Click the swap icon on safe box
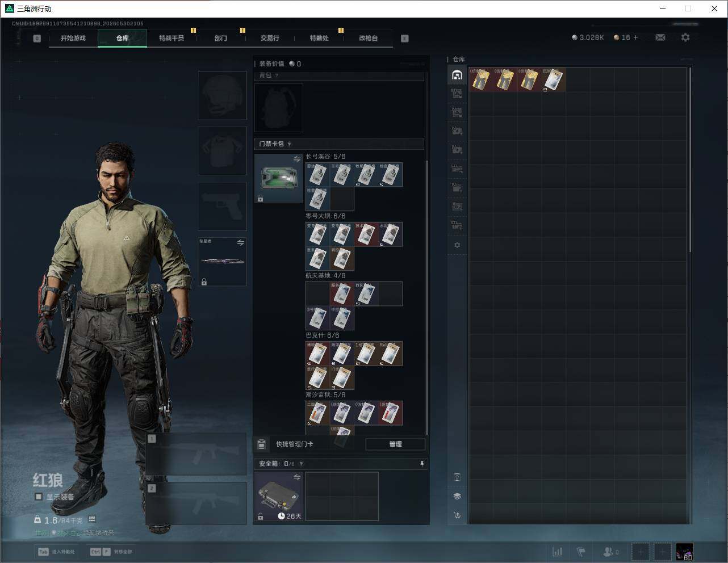The width and height of the screenshot is (728, 563). tap(297, 477)
